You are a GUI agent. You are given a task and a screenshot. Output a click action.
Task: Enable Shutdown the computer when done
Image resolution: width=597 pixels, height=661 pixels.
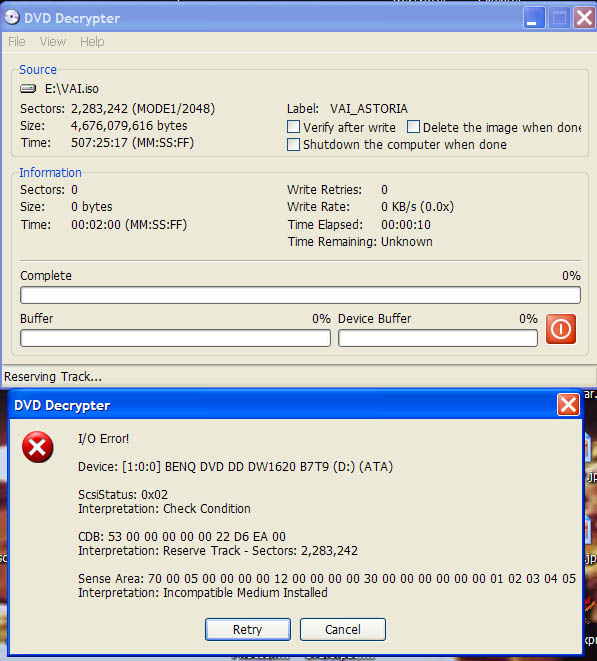[x=293, y=145]
